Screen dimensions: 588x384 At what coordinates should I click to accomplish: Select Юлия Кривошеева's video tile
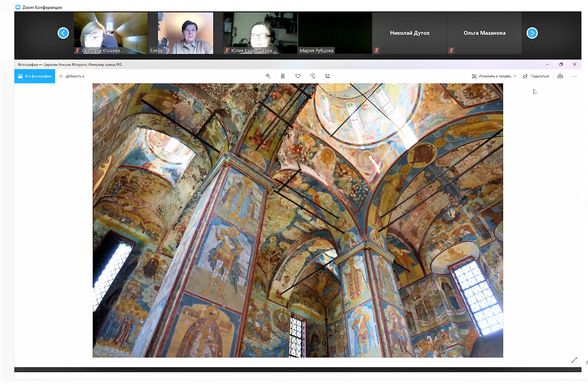260,33
